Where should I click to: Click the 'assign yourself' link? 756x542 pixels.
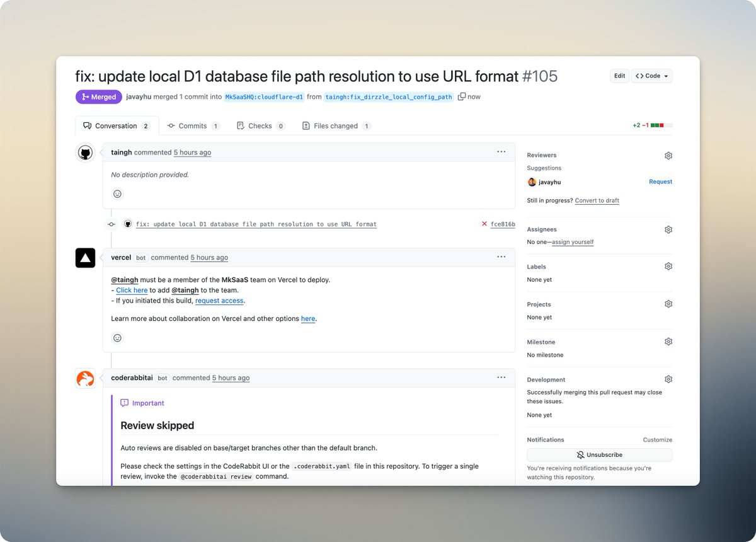click(x=573, y=241)
